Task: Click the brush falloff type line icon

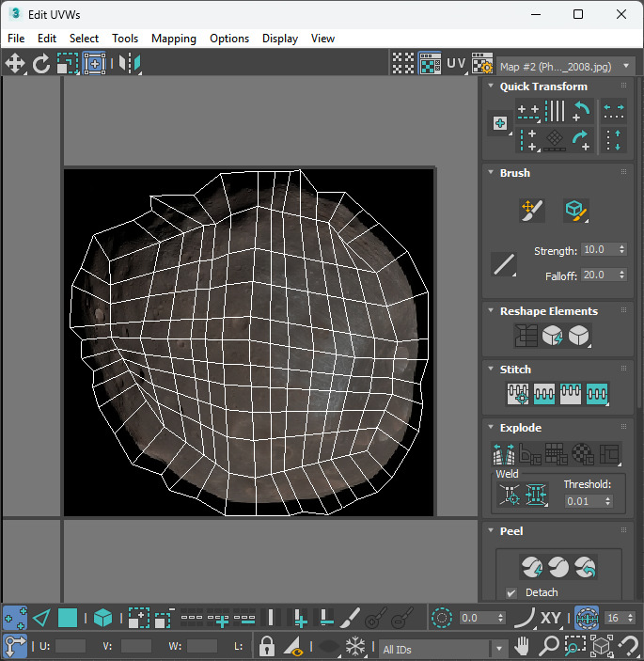Action: pyautogui.click(x=504, y=265)
